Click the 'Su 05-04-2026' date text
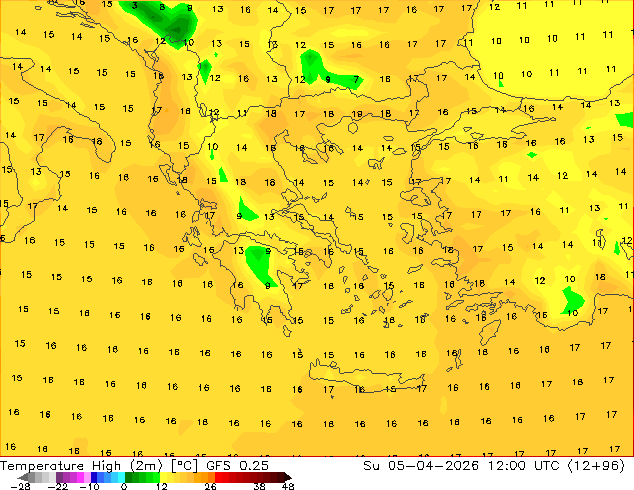The image size is (634, 490). (421, 466)
